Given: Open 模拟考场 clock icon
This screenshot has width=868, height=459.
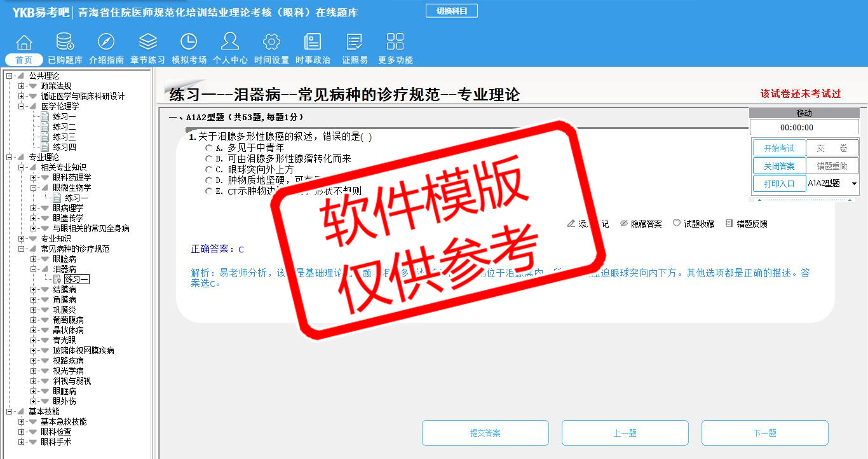Looking at the screenshot, I should [189, 43].
